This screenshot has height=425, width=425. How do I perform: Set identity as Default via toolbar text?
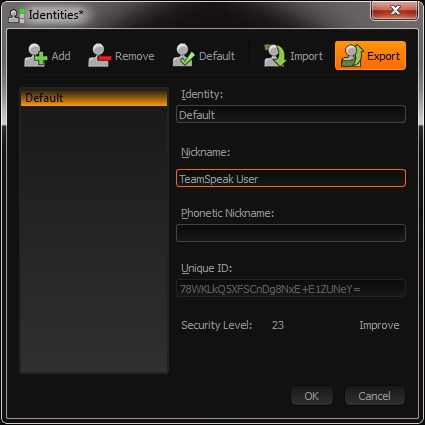click(x=217, y=56)
